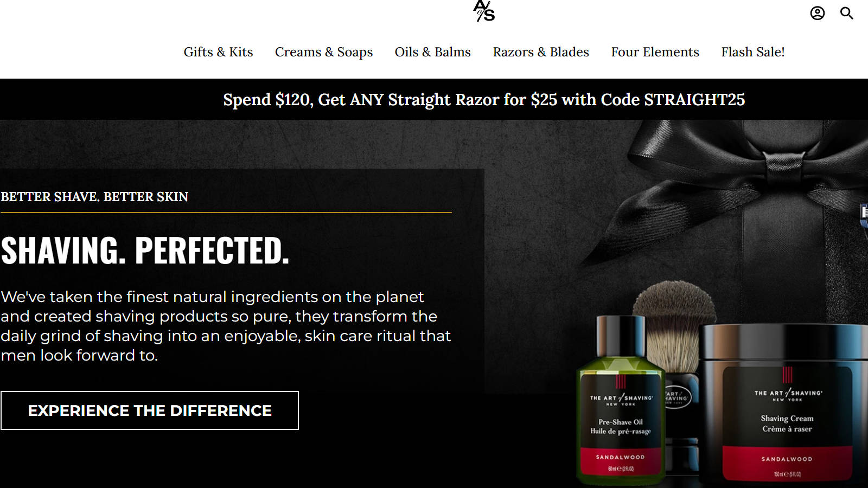Click the Better Shave. Better Skin tagline
The image size is (868, 488).
tap(94, 197)
